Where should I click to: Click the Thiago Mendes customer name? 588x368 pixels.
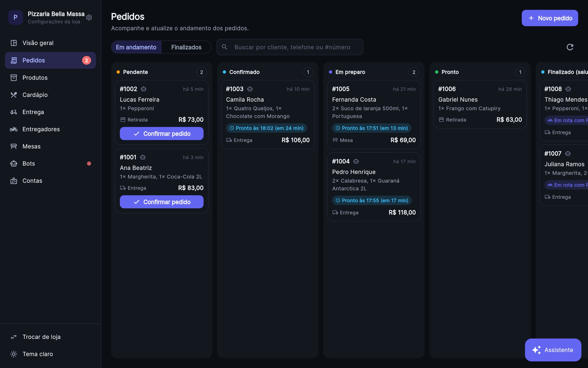[566, 100]
